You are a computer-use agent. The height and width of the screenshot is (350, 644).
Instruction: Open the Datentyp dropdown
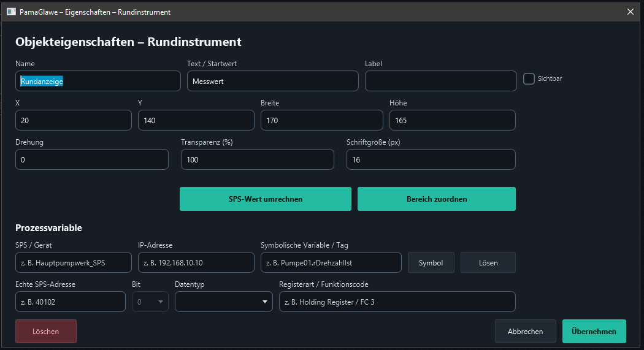[x=224, y=302]
